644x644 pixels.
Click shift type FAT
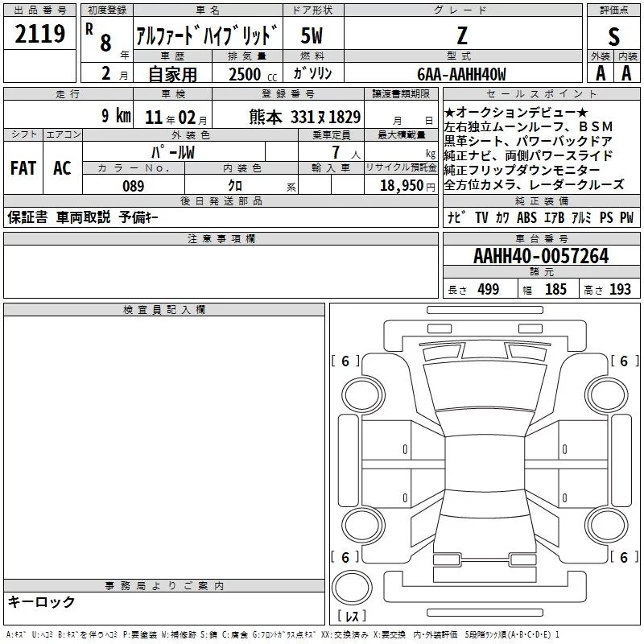coord(23,168)
